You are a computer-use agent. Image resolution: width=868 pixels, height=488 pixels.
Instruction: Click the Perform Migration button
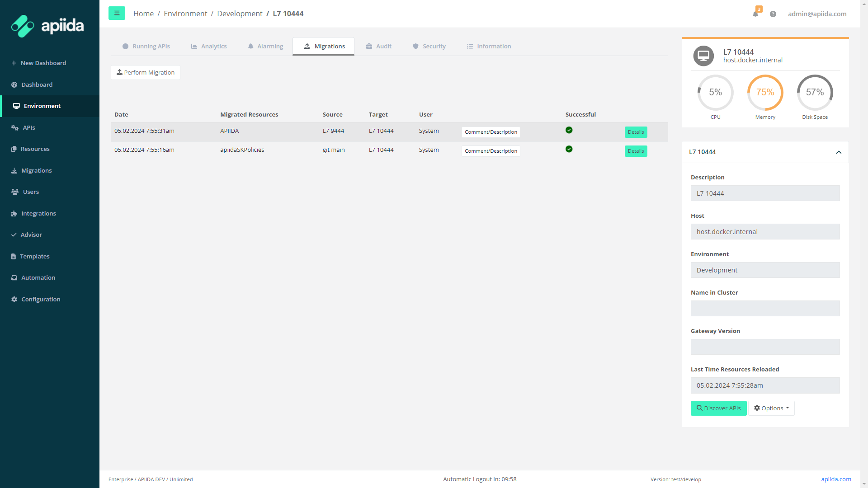tap(146, 72)
